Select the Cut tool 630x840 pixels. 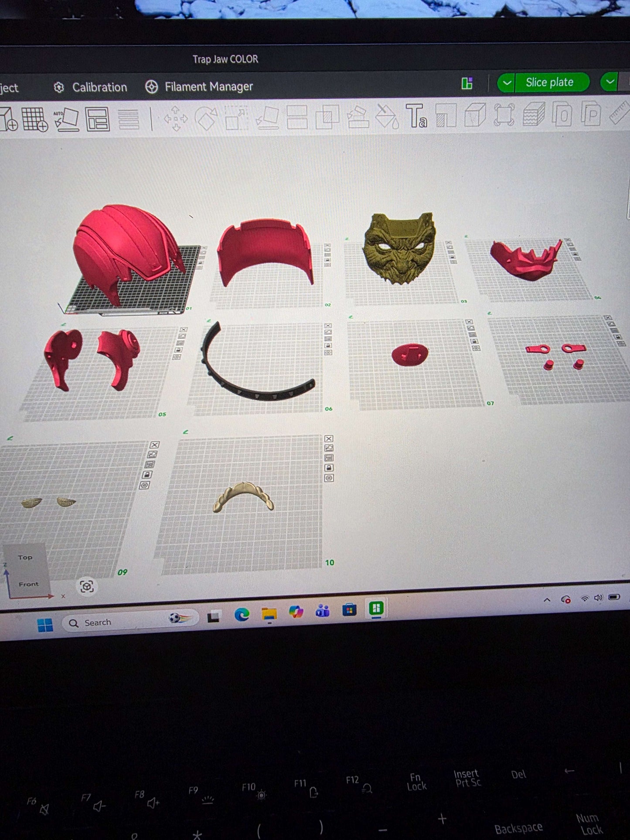(x=297, y=118)
